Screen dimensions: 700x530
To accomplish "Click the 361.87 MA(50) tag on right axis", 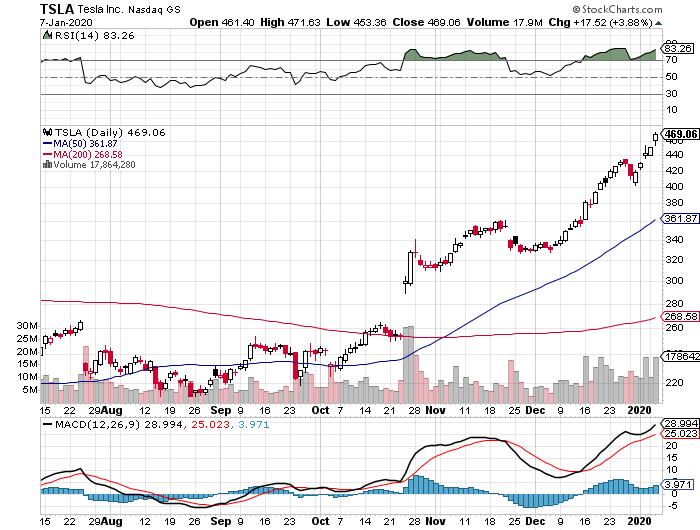I will point(680,218).
